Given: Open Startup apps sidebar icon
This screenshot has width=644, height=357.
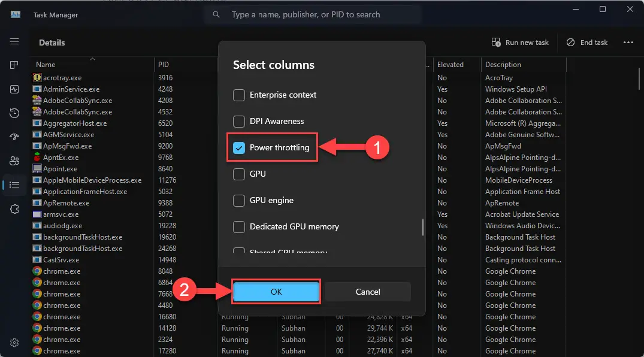Looking at the screenshot, I should tap(14, 137).
